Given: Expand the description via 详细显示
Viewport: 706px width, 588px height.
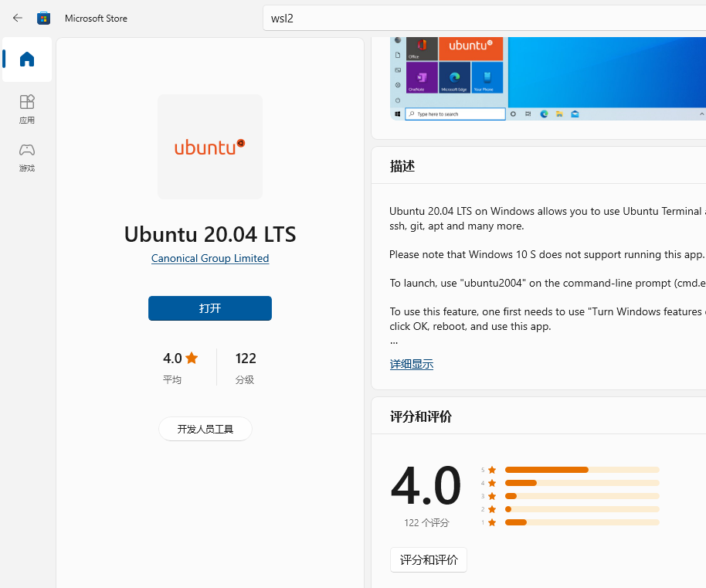Looking at the screenshot, I should point(411,363).
